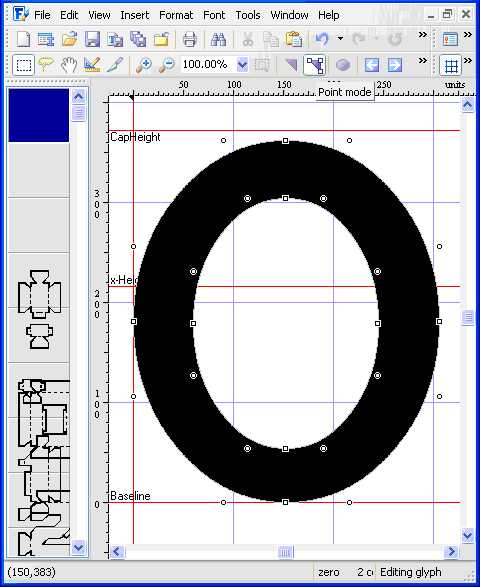Click the Zoom In magnifier

pyautogui.click(x=144, y=65)
